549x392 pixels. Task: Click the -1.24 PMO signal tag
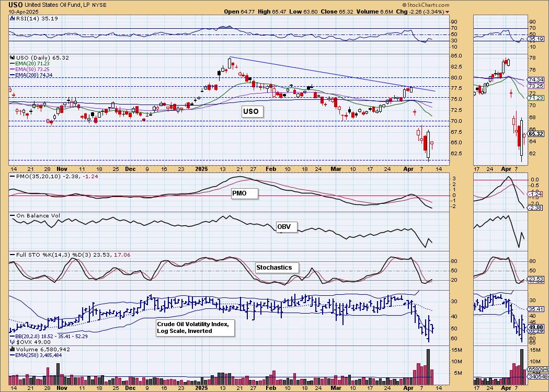tap(536, 194)
